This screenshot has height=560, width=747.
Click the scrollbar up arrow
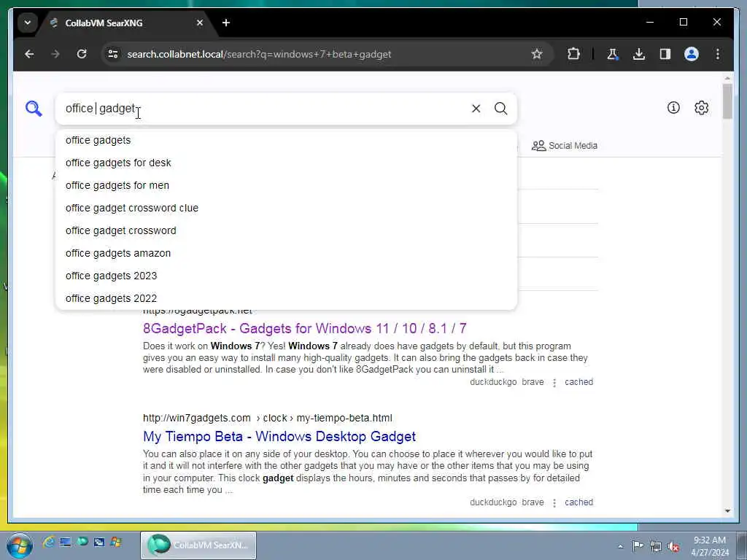[x=727, y=78]
